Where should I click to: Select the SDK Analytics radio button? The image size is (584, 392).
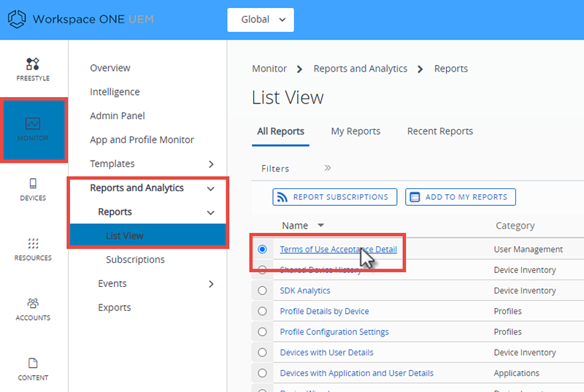coord(262,291)
